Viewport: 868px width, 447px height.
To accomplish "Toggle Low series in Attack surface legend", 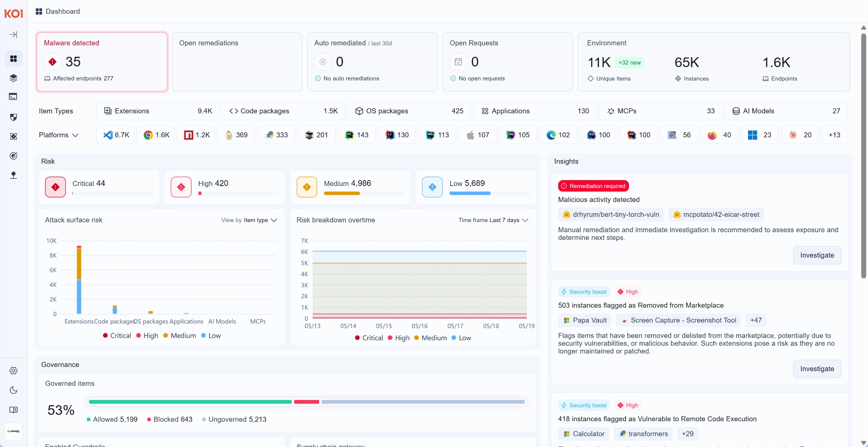I will [x=211, y=336].
